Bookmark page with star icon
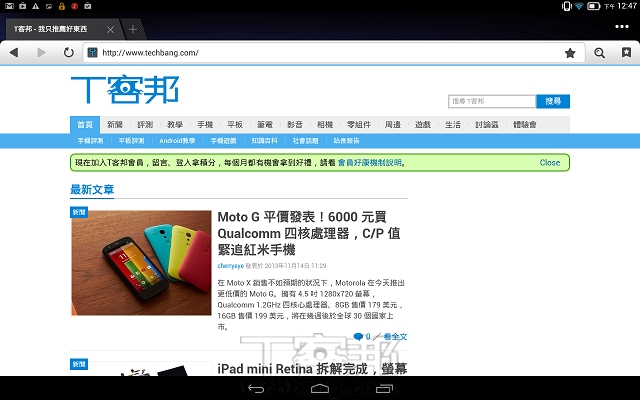640x400 pixels. click(x=570, y=53)
